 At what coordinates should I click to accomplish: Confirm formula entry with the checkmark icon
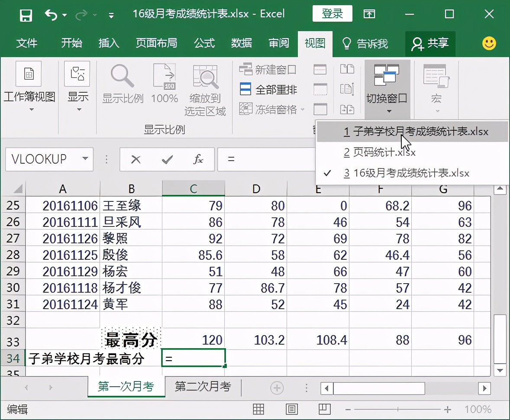pyautogui.click(x=167, y=159)
